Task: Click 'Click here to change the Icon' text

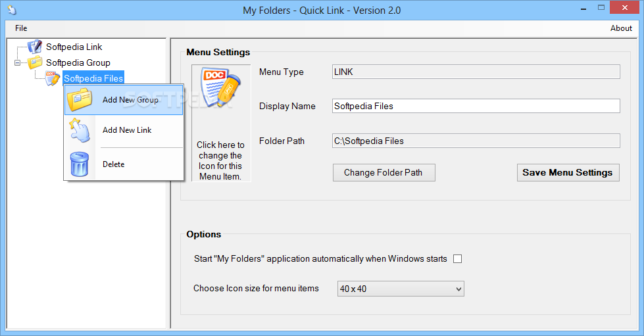Action: (220, 160)
